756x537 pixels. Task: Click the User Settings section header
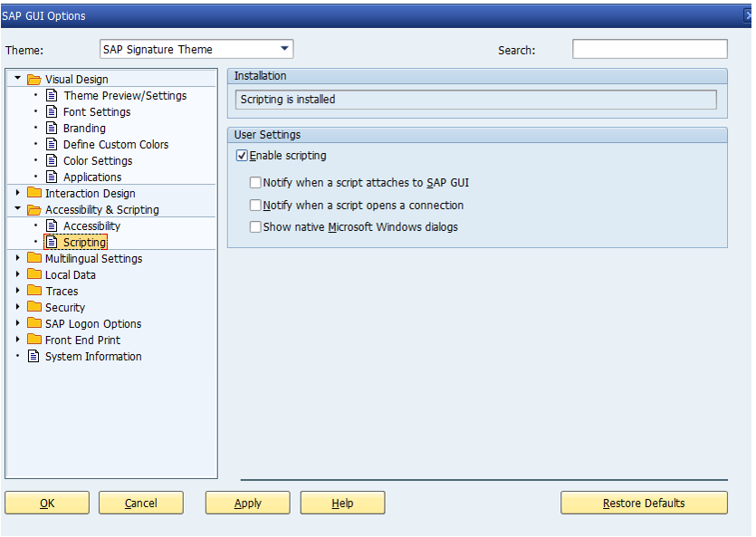pos(477,135)
